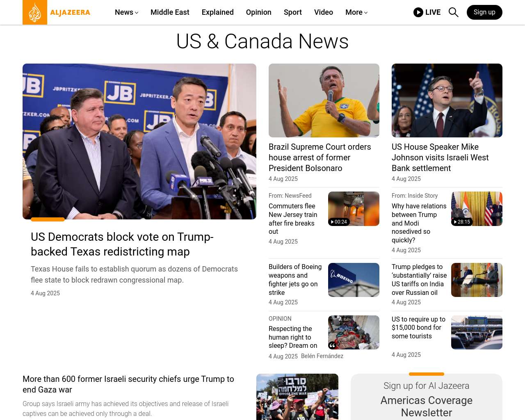Image resolution: width=525 pixels, height=420 pixels.
Task: Go to the Explained section
Action: [217, 12]
